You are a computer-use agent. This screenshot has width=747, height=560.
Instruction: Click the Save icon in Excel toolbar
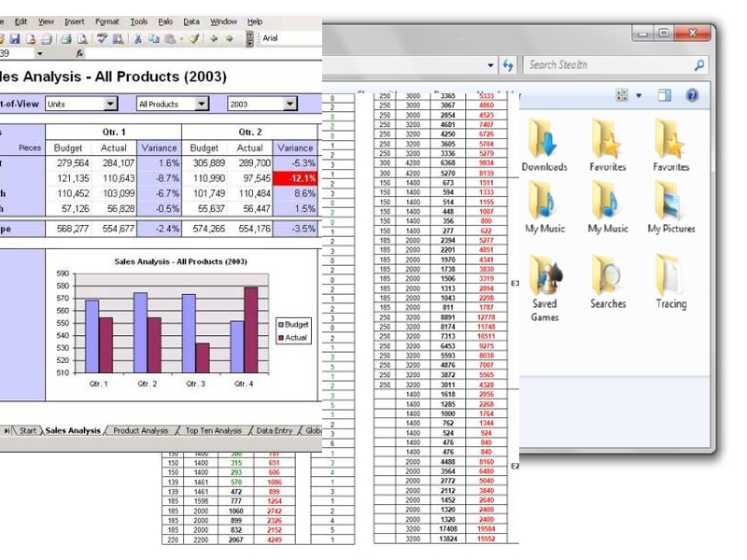16,38
